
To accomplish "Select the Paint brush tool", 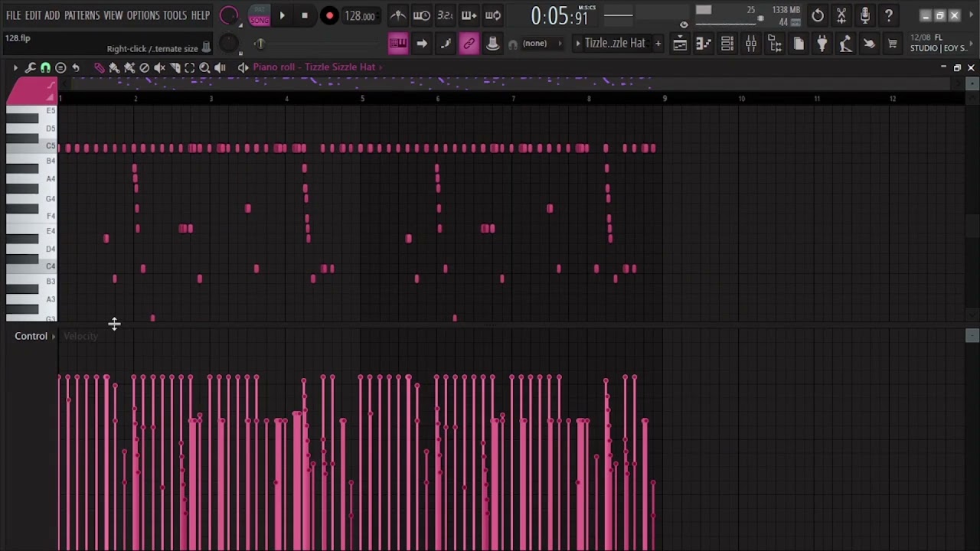I will 114,67.
